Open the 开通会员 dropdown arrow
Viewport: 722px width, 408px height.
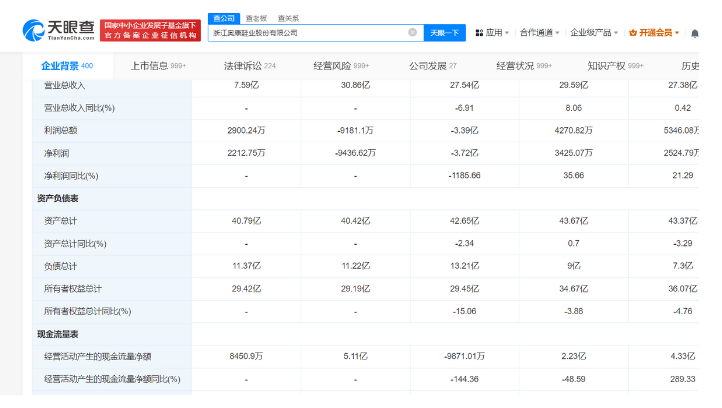click(x=677, y=32)
